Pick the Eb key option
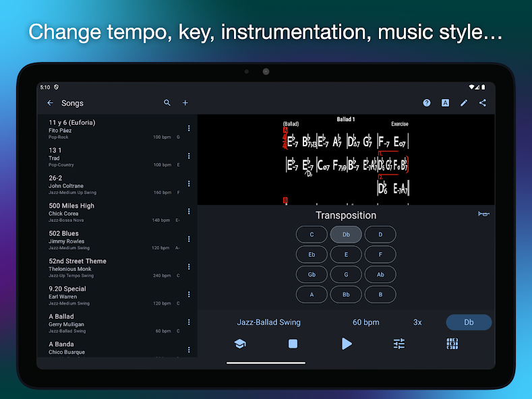This screenshot has width=532, height=399. tap(312, 255)
